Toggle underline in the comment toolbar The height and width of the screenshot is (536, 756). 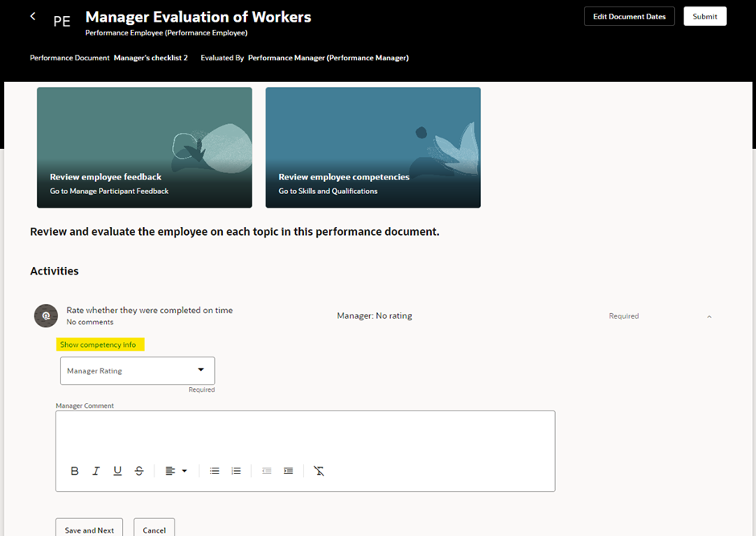point(117,471)
